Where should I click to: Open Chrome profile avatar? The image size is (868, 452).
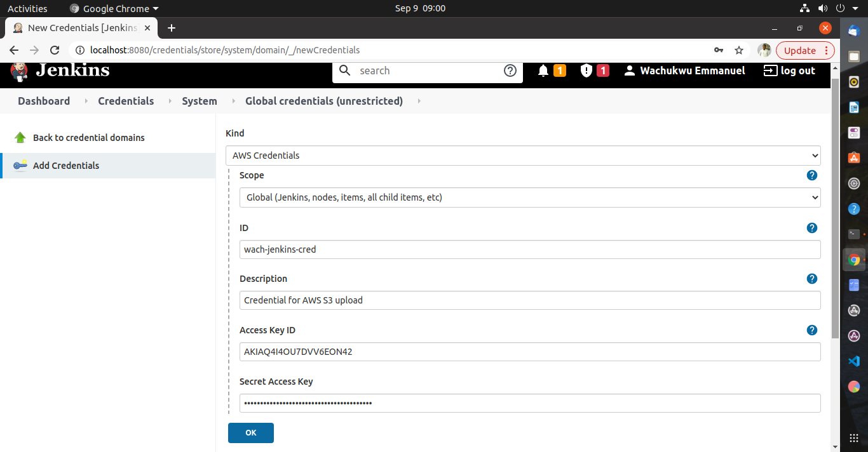pos(764,50)
